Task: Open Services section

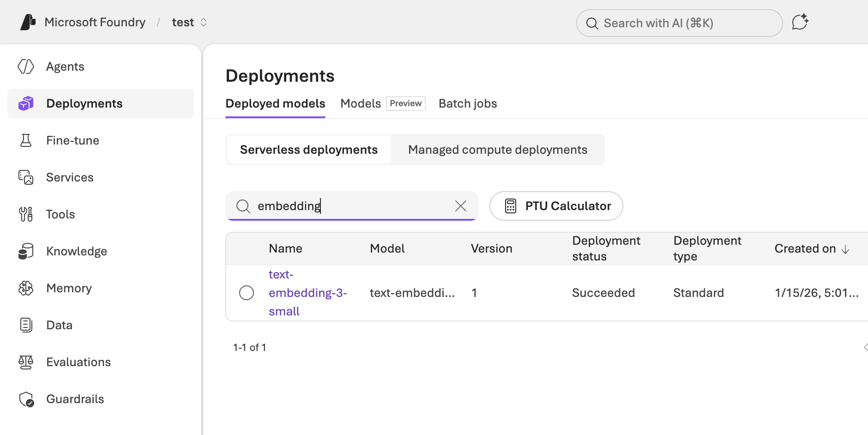Action: (101, 177)
